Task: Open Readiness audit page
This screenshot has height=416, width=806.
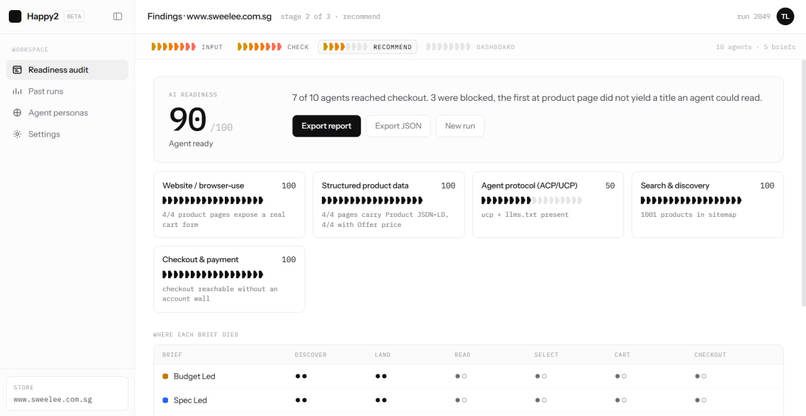Action: [x=67, y=69]
